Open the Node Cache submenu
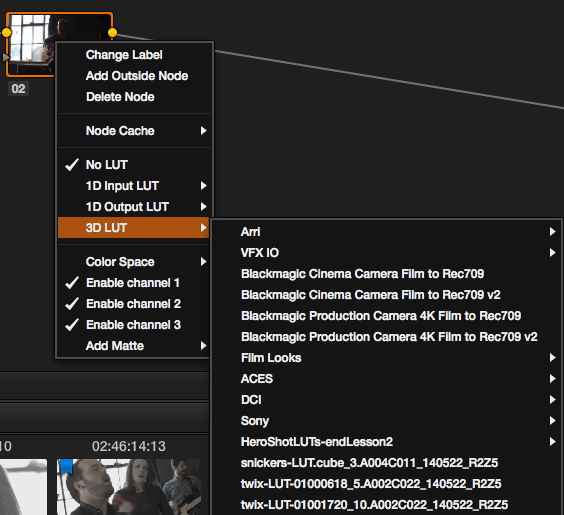 pyautogui.click(x=134, y=131)
